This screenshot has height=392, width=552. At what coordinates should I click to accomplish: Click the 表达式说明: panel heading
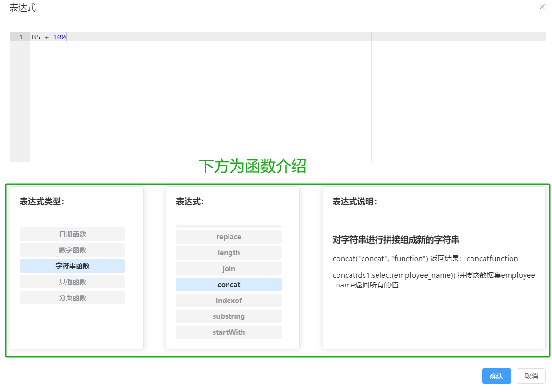(354, 201)
